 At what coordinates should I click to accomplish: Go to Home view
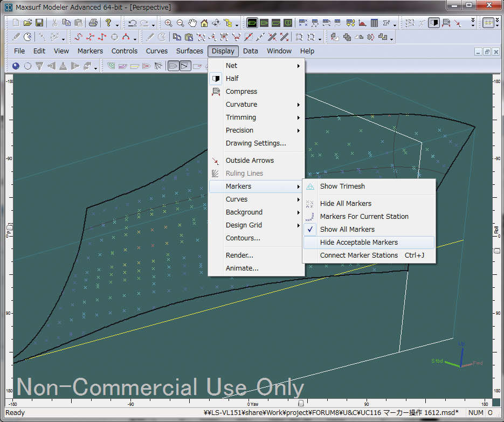pos(204,23)
